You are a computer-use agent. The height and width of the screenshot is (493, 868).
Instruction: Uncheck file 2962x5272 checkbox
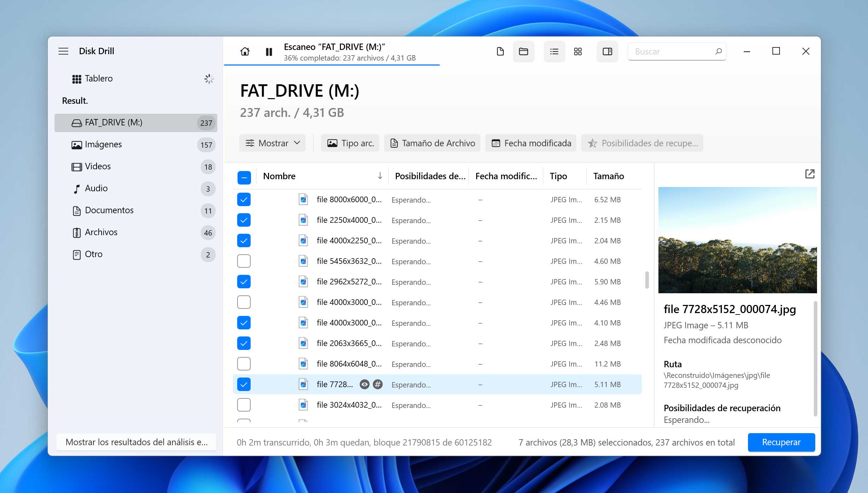[244, 282]
